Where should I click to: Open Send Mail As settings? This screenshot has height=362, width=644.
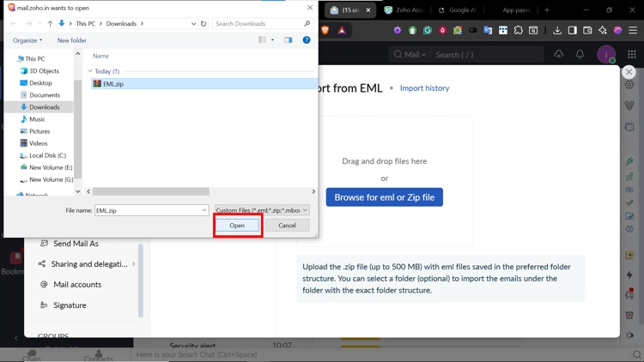(69, 244)
